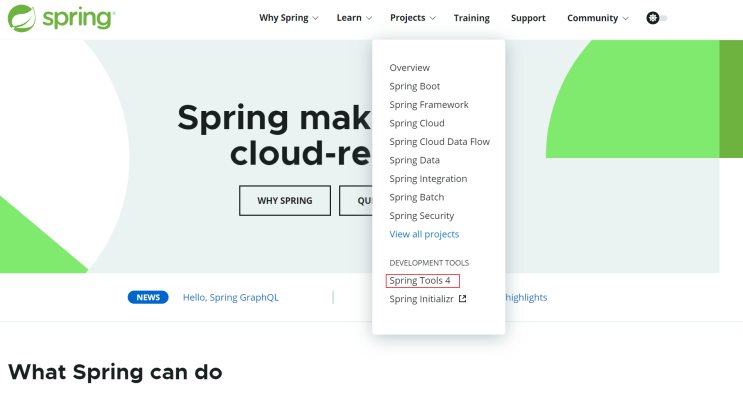Viewport: 743px width, 397px height.
Task: Open Spring Cloud Data Flow
Action: pos(439,142)
